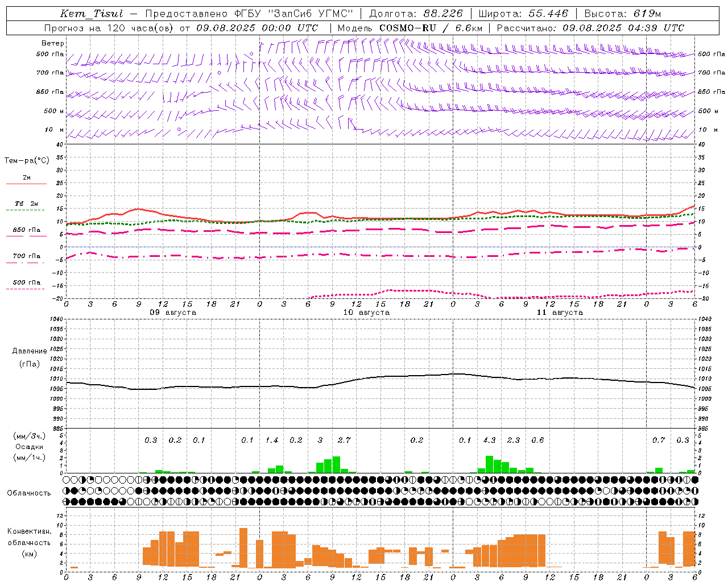This screenshot has height=582, width=728.
Task: Click the station name Kem_Tisul in header
Action: click(x=91, y=14)
